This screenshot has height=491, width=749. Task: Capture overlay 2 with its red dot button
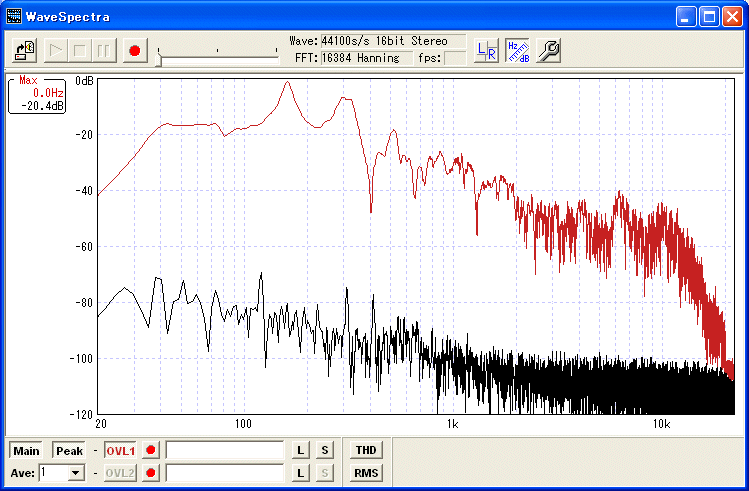152,473
